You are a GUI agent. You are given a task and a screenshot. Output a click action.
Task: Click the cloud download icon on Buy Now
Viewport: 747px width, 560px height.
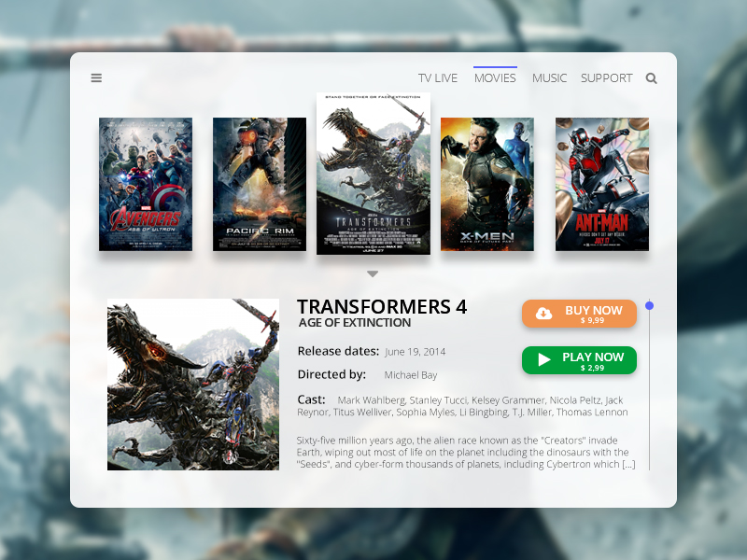click(x=543, y=314)
